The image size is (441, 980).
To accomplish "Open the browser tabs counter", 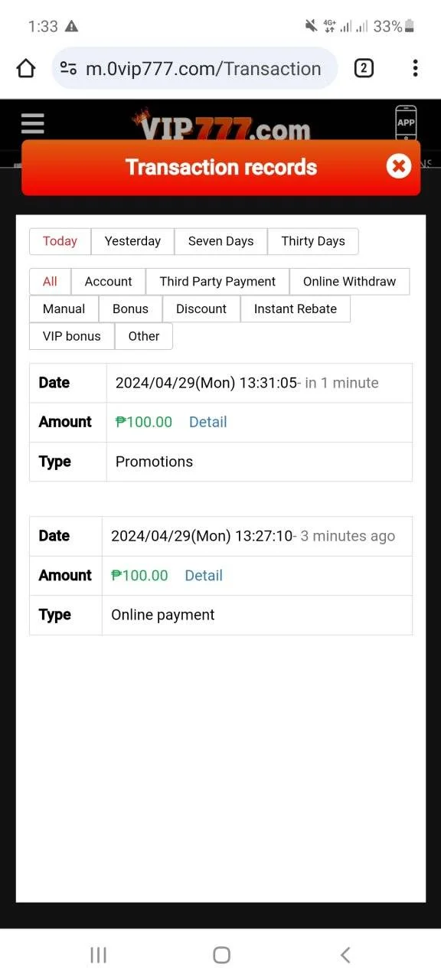I will click(x=364, y=69).
